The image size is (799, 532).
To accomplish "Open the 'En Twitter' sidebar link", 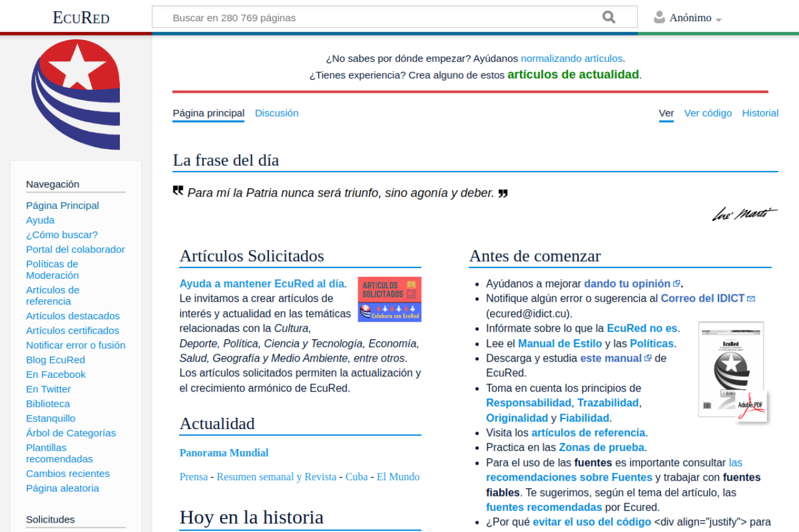I will tap(49, 389).
